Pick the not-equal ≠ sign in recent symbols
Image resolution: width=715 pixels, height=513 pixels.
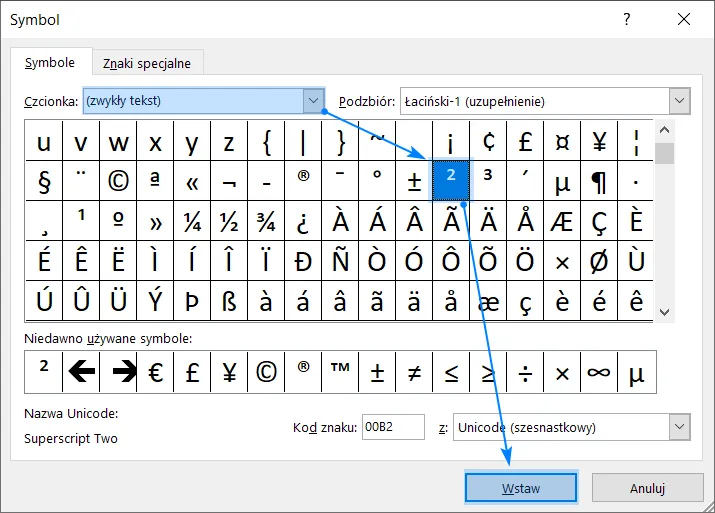(x=414, y=372)
